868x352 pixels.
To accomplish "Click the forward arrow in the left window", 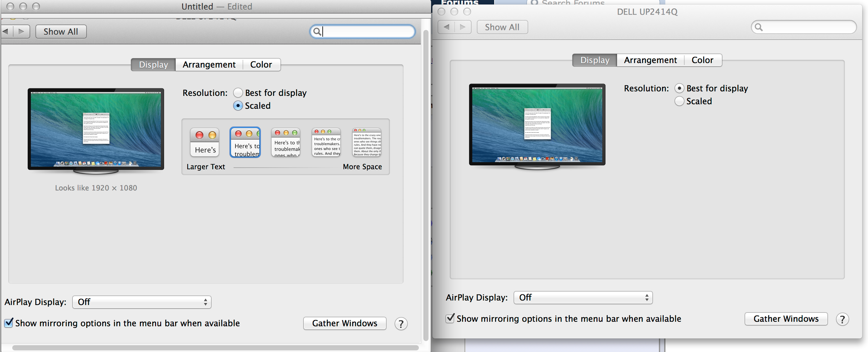I will (x=22, y=32).
